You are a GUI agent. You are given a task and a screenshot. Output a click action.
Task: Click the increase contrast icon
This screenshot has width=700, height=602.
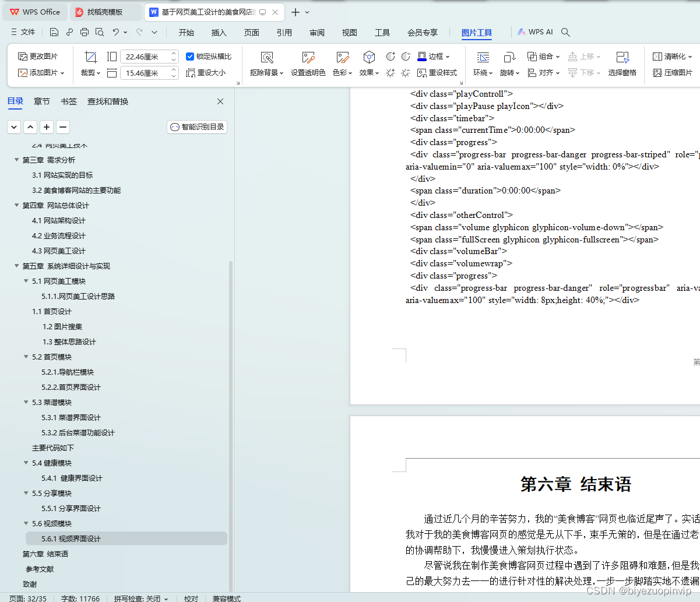(x=391, y=57)
